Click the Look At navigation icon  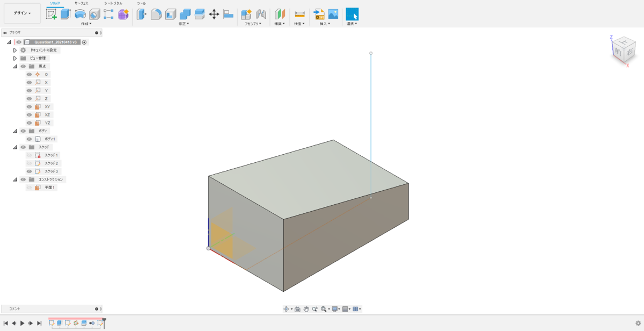pyautogui.click(x=297, y=309)
